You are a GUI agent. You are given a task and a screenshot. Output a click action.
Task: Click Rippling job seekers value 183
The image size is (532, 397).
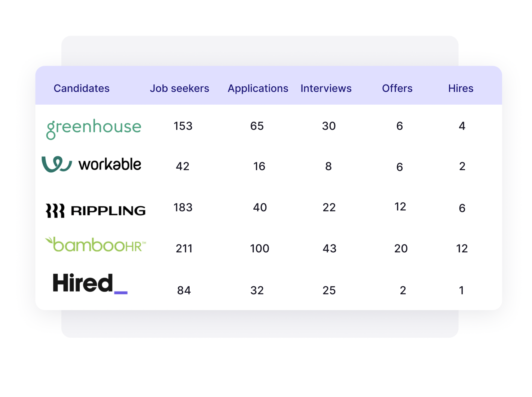(183, 207)
